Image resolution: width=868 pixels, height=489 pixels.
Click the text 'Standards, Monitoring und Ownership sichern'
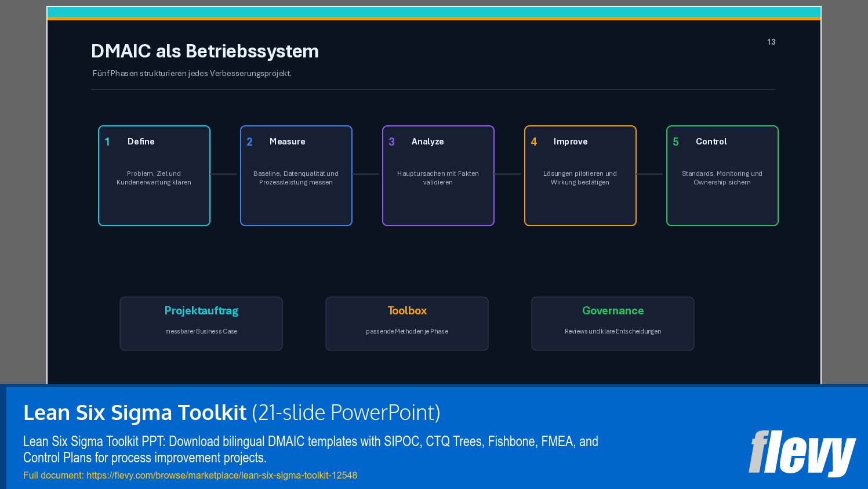pos(722,178)
